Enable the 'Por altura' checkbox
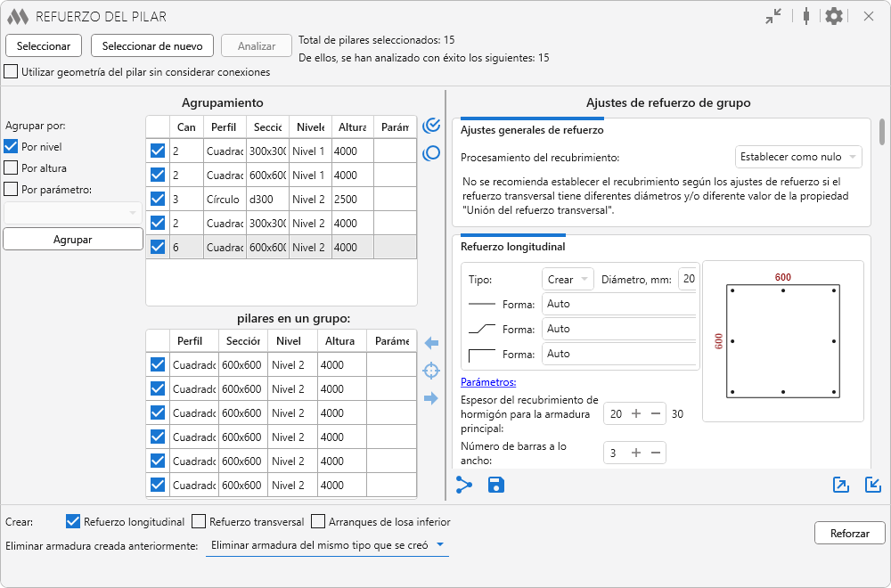 click(x=12, y=167)
